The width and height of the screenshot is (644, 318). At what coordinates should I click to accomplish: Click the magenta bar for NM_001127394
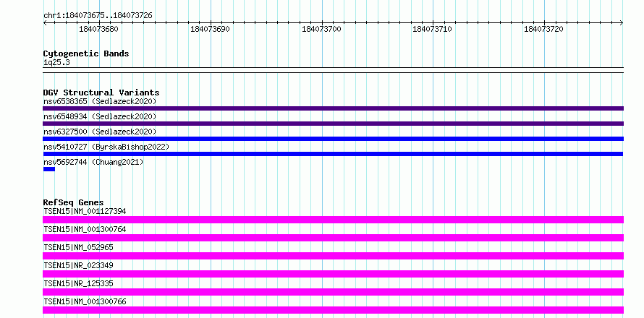click(x=333, y=220)
